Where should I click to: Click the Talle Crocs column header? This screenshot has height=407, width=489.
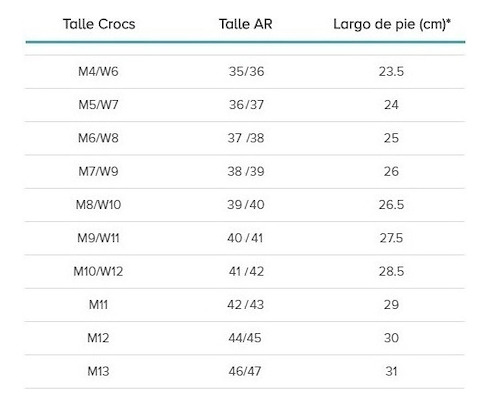tap(99, 24)
